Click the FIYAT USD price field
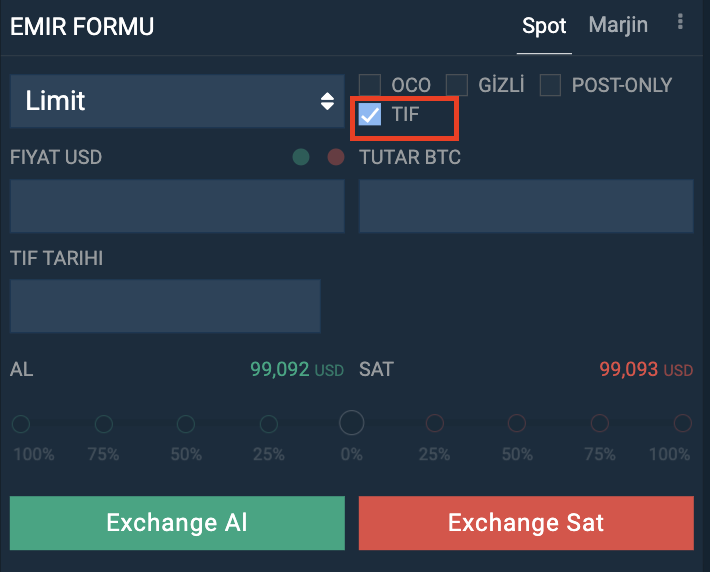 coord(177,206)
